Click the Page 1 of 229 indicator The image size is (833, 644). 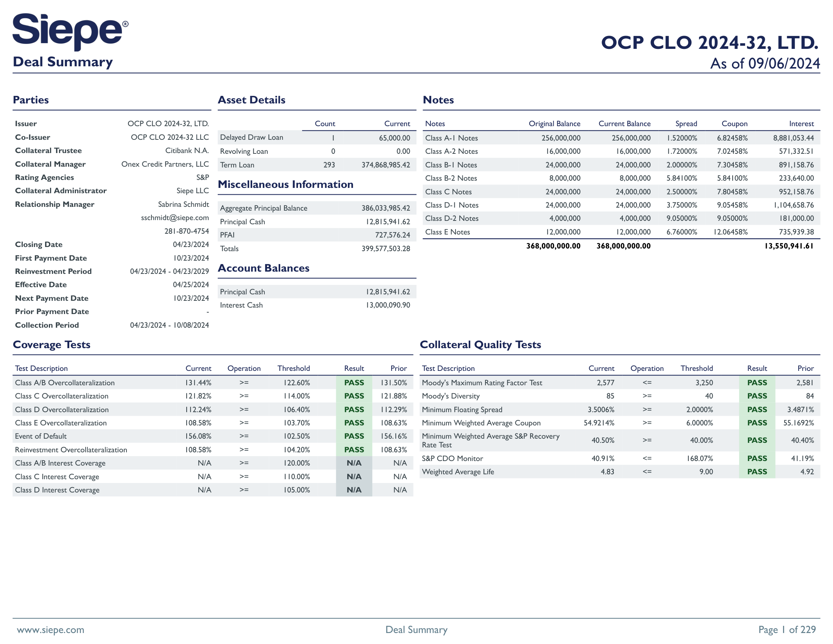pos(786,630)
